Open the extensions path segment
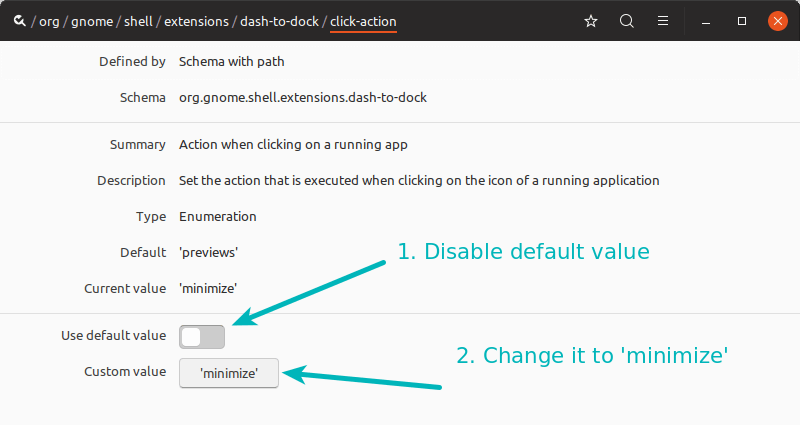Viewport: 800px width, 425px height. click(194, 21)
